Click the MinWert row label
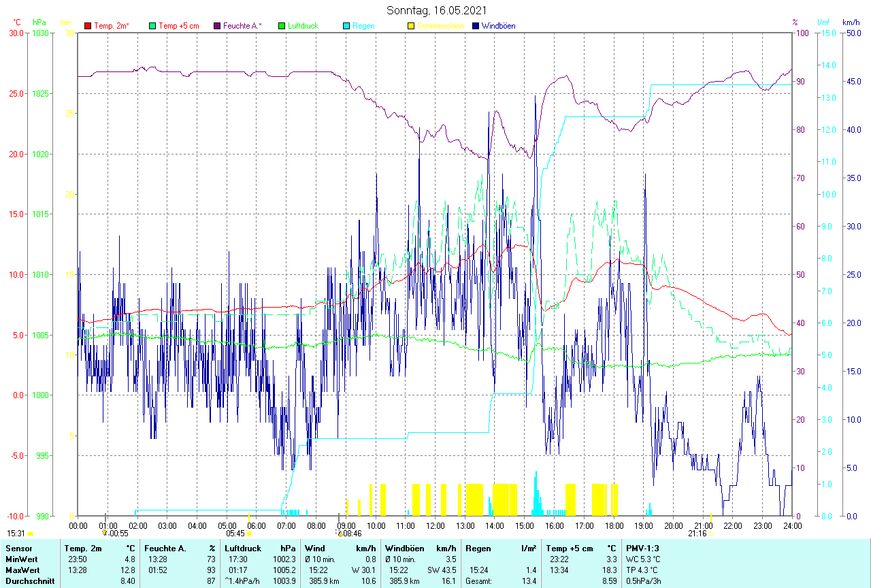Image resolution: width=871 pixels, height=588 pixels. point(22,559)
